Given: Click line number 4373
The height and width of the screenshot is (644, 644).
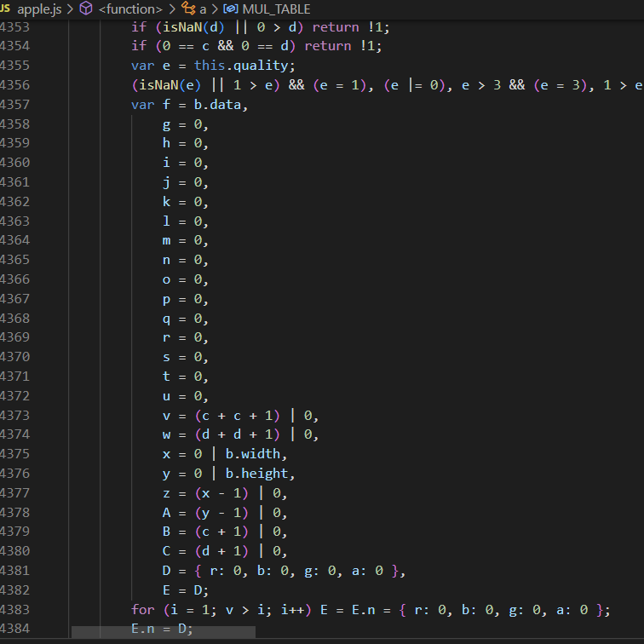Looking at the screenshot, I should (x=14, y=416).
